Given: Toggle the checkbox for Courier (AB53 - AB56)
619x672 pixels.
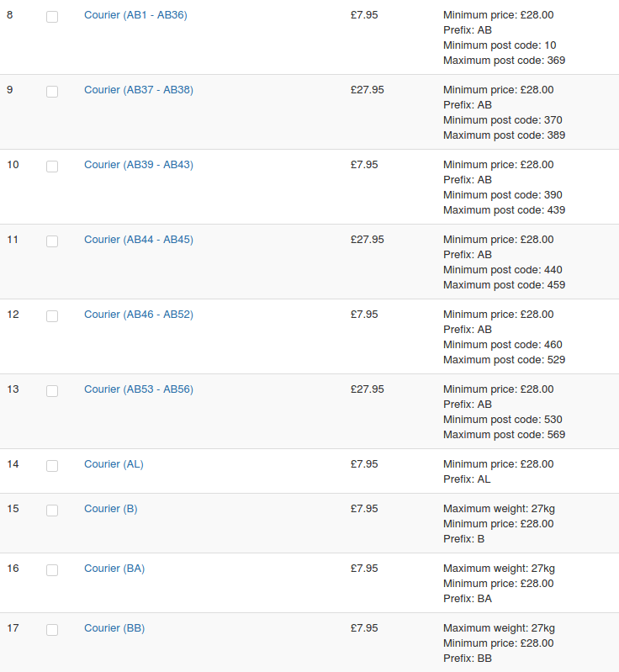Looking at the screenshot, I should (52, 391).
